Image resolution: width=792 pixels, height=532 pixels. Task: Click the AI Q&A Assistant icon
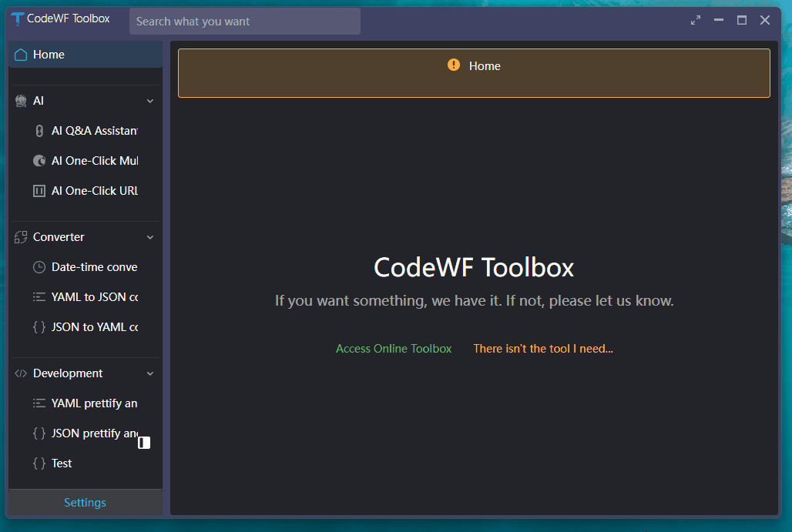(x=39, y=131)
